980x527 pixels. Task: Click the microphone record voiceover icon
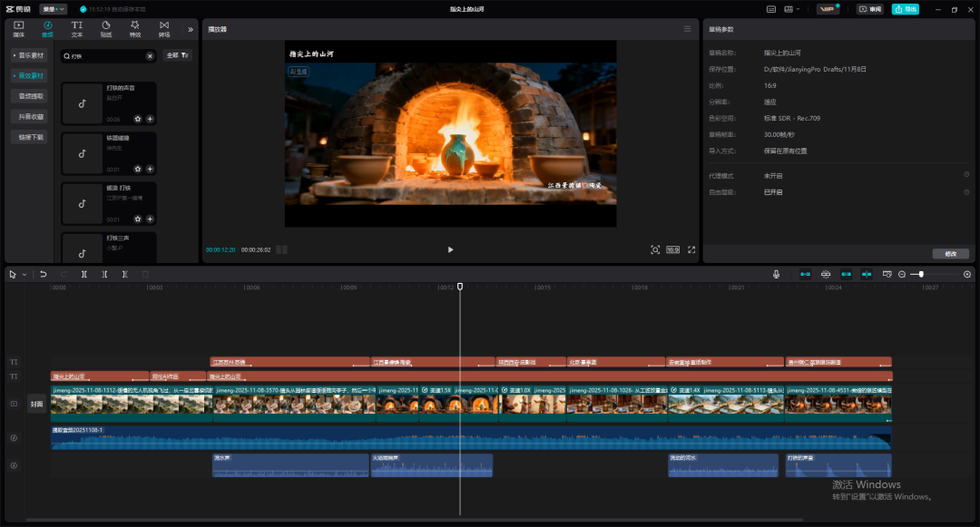click(x=776, y=274)
